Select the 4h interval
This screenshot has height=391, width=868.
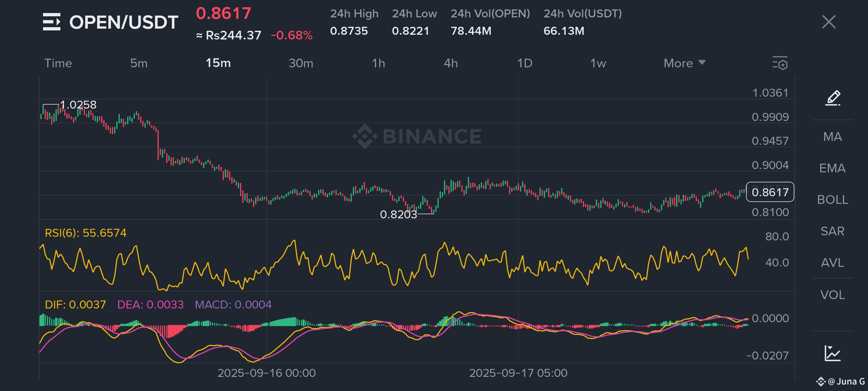[451, 63]
